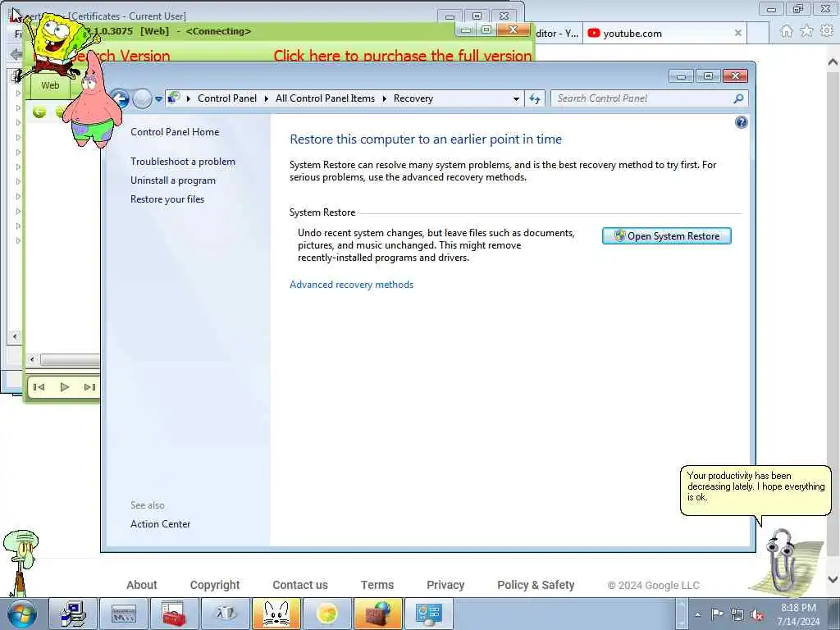Open recent pages dropdown next to forward arrow
840x630 pixels.
[158, 99]
